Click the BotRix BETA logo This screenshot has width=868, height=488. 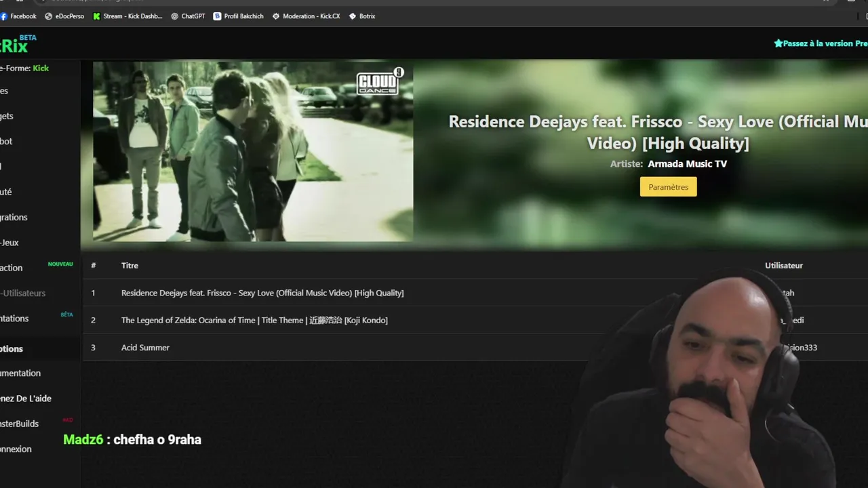pos(18,45)
